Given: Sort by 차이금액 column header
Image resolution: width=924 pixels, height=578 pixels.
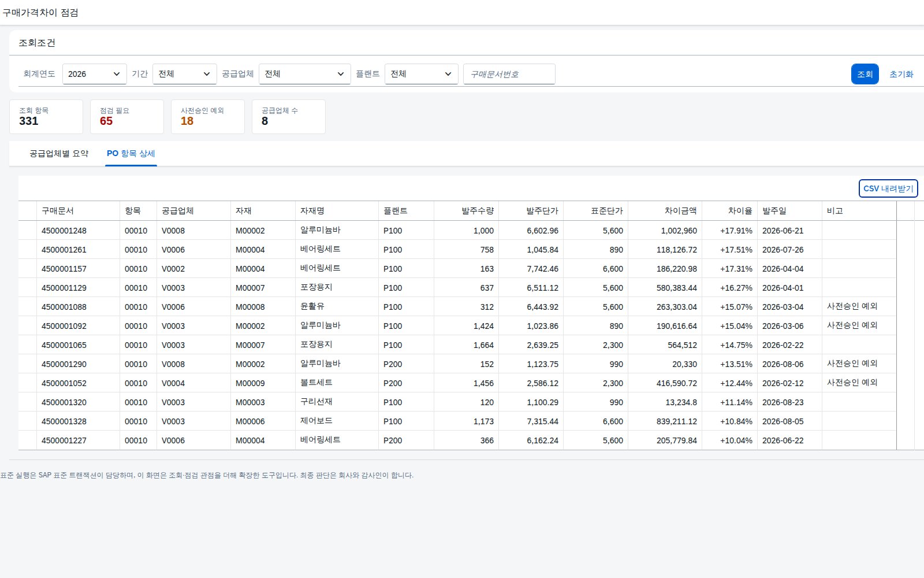Looking at the screenshot, I should tap(665, 211).
